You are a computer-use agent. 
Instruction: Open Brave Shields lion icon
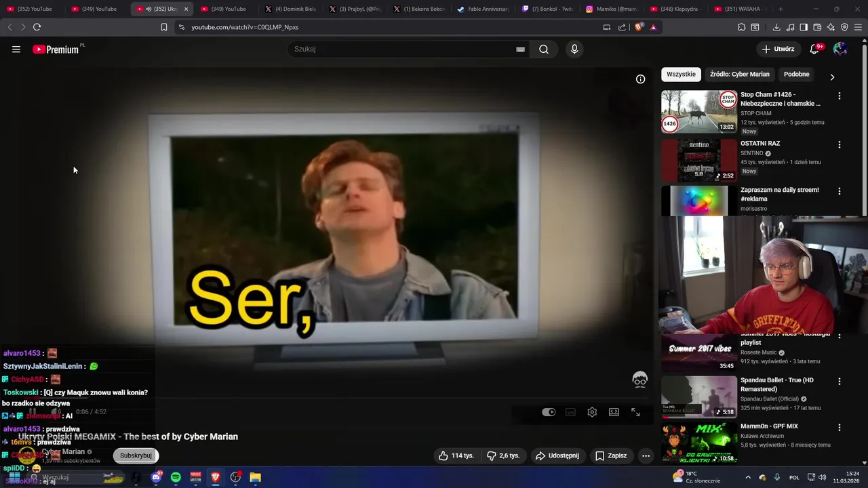pos(639,27)
